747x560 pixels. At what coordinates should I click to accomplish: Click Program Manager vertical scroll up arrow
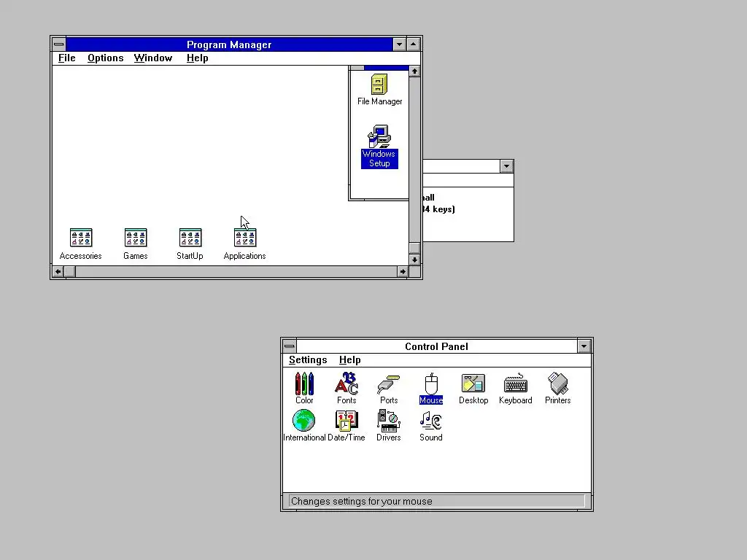coord(414,71)
